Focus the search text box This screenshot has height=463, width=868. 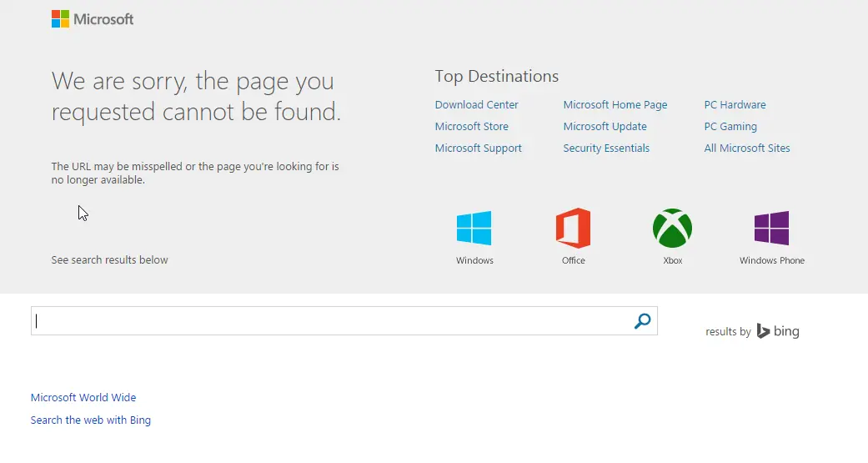(x=334, y=321)
